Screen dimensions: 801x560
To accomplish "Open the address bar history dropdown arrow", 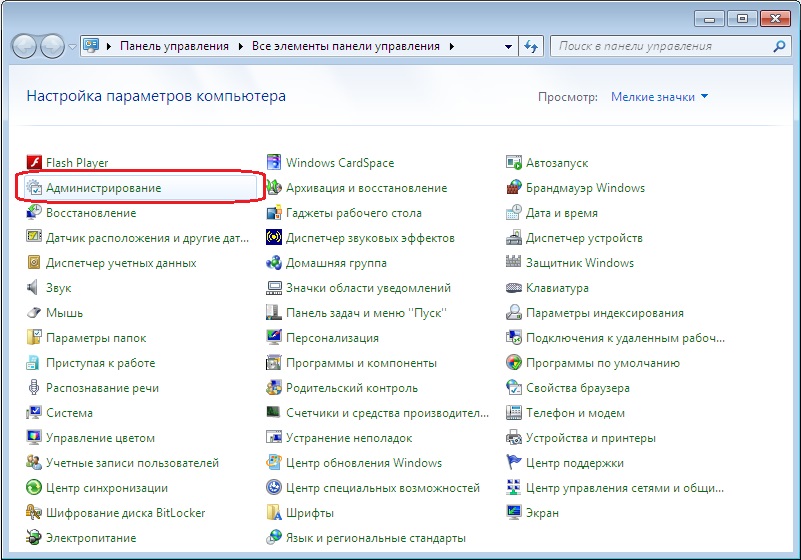I will [x=508, y=46].
